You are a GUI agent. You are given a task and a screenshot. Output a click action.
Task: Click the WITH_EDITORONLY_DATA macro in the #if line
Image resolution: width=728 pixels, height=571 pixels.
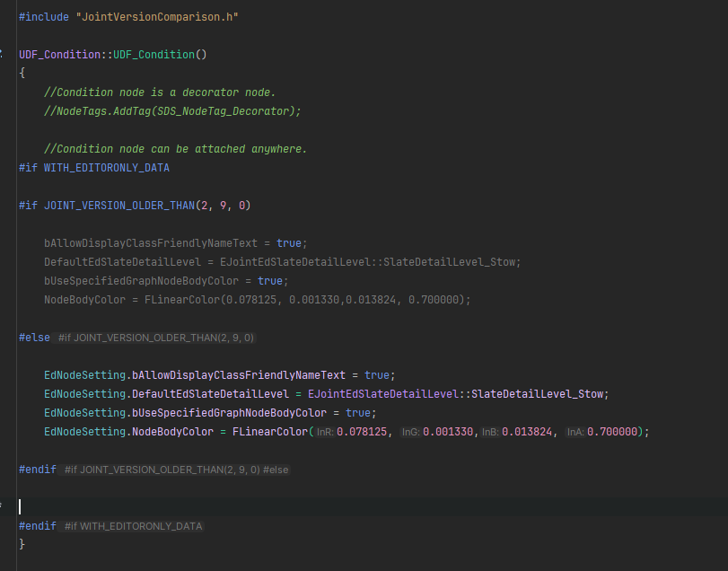pos(106,168)
